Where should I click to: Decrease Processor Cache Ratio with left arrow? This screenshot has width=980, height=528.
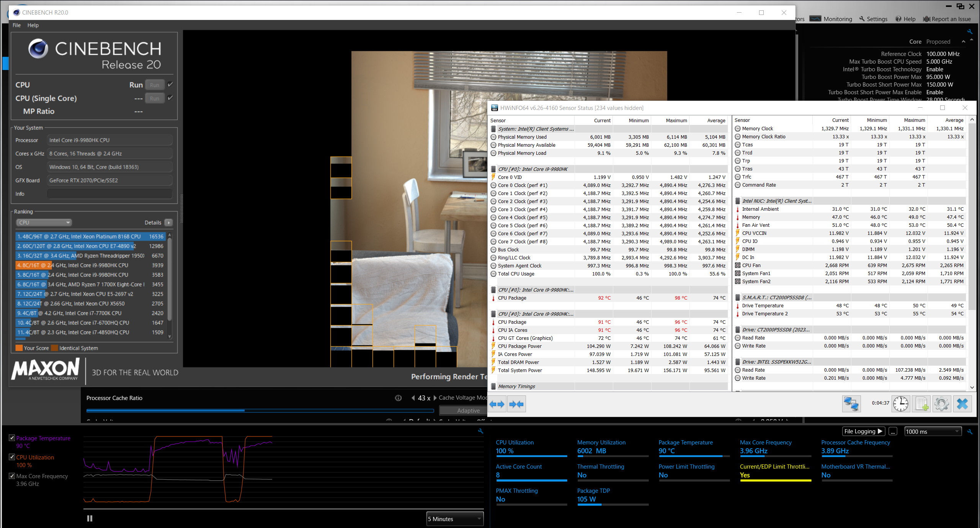(413, 398)
